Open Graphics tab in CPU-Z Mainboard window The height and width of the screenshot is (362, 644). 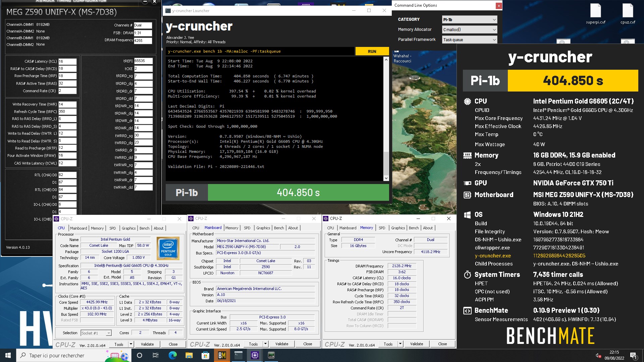coord(263,228)
